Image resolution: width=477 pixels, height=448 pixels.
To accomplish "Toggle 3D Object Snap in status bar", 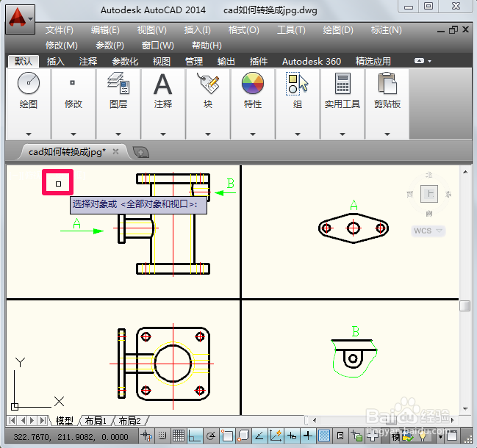I will tap(243, 436).
